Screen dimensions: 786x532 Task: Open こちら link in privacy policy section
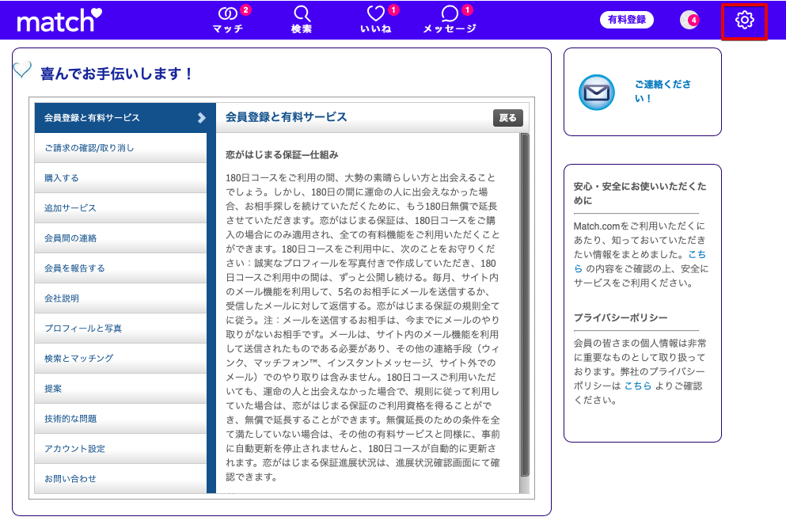tap(638, 386)
